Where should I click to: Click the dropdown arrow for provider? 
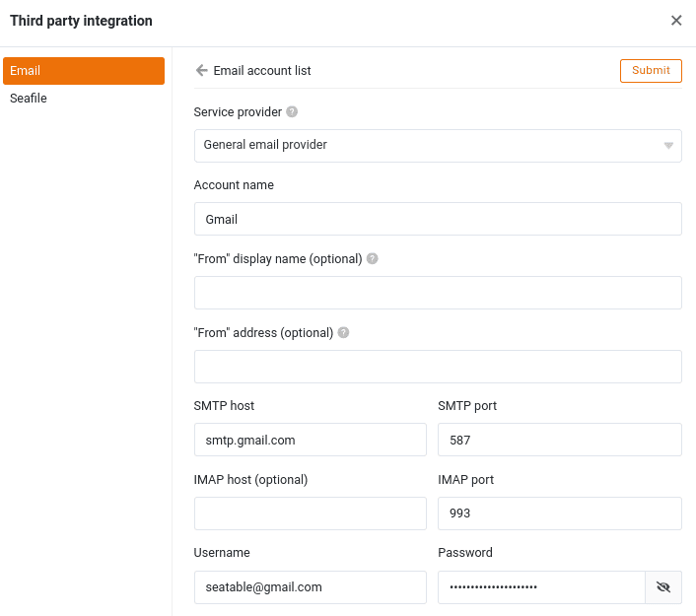tap(668, 146)
